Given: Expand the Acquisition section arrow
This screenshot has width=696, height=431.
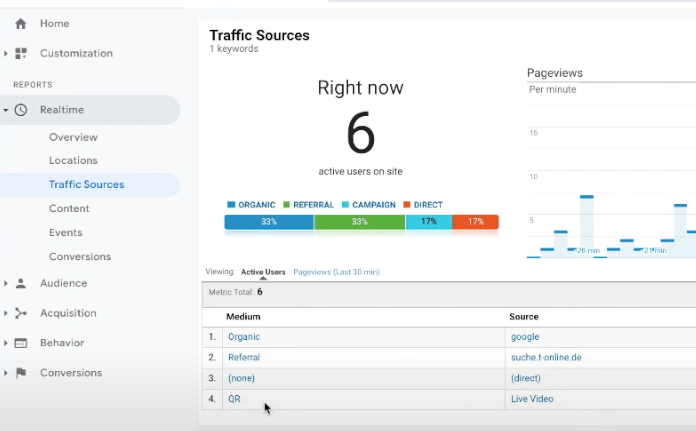Looking at the screenshot, I should (6, 313).
